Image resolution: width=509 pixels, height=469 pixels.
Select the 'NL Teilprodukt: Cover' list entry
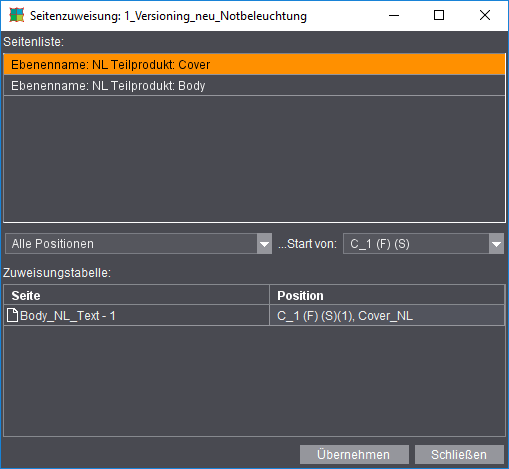[x=254, y=64]
